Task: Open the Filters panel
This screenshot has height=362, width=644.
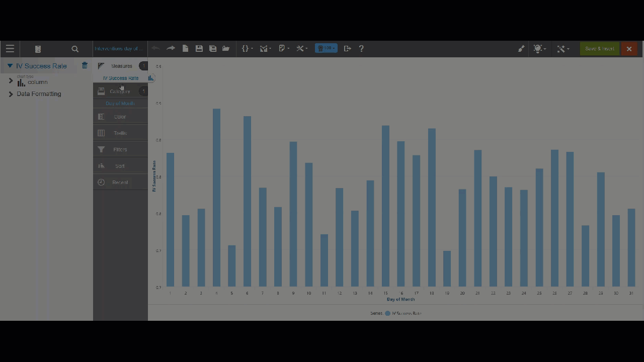Action: tap(120, 149)
